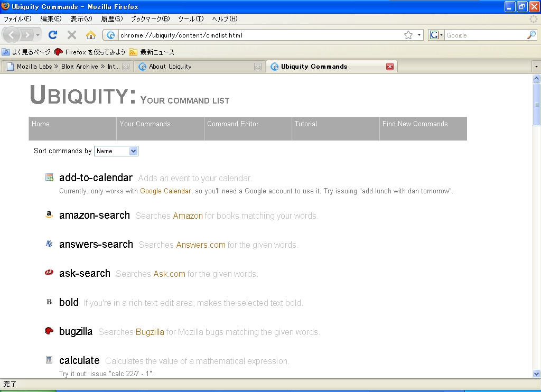Switch to the About Ubiquity tab
Image resolution: width=541 pixels, height=392 pixels.
click(199, 67)
